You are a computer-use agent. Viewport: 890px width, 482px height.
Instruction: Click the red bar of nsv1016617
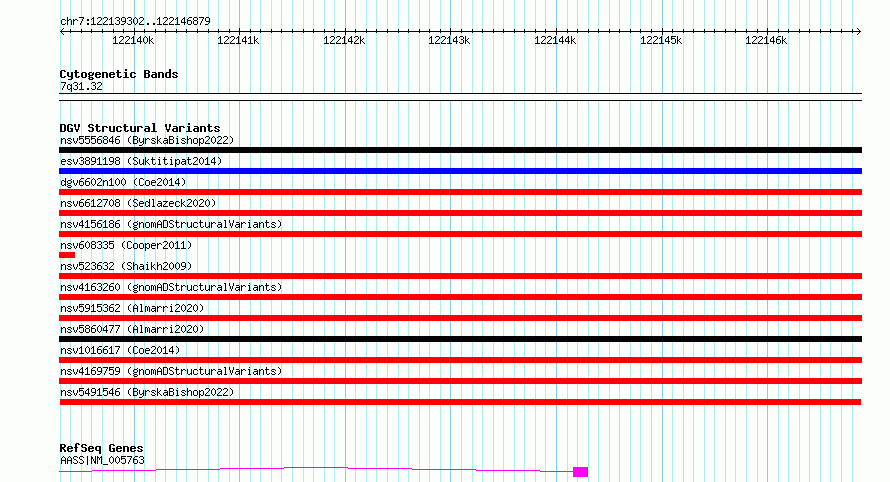460,360
